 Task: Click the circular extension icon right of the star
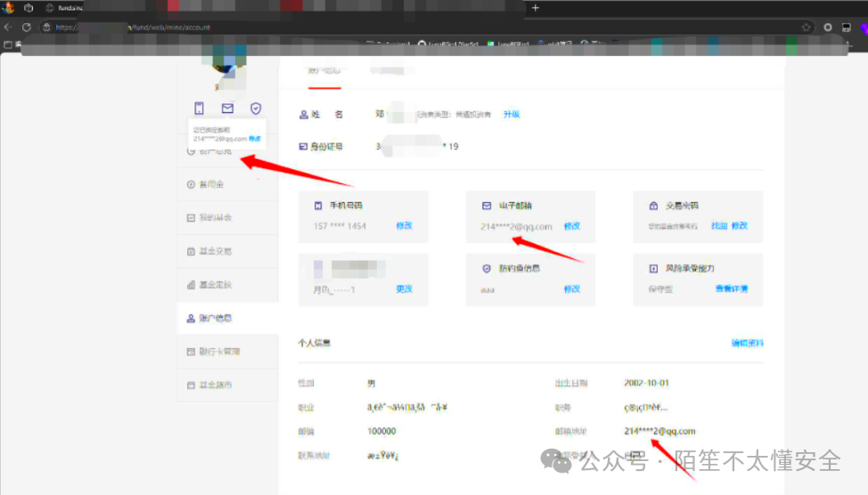coord(828,27)
